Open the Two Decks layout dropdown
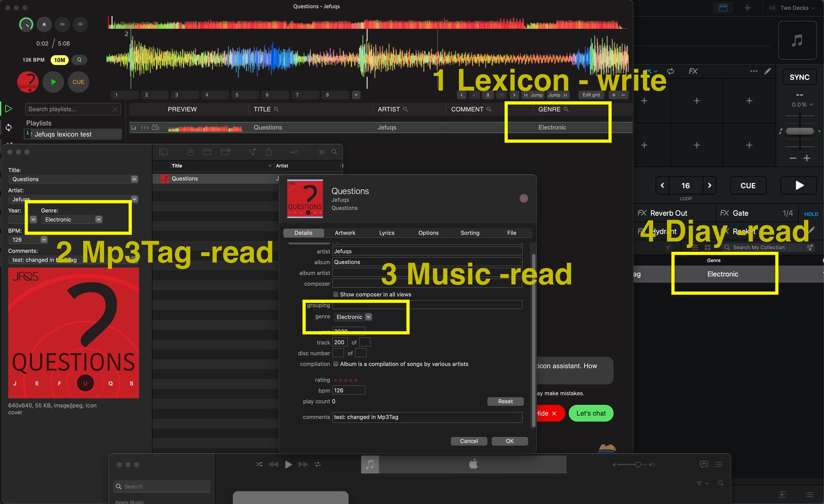Screen dimensions: 824x504 (x=794, y=8)
